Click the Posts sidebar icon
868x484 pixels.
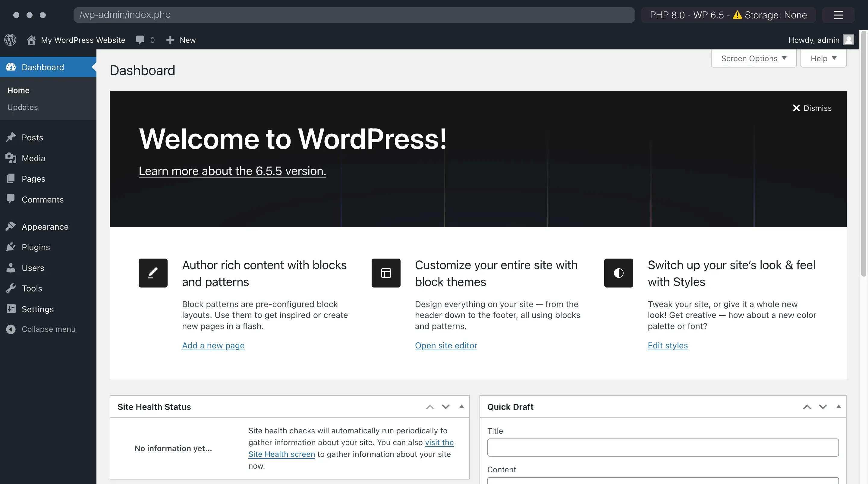pyautogui.click(x=11, y=137)
